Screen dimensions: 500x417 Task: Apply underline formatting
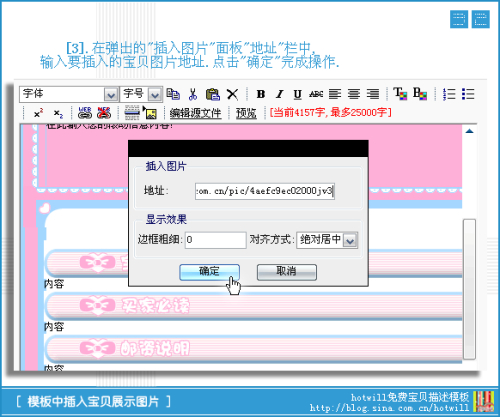point(298,94)
